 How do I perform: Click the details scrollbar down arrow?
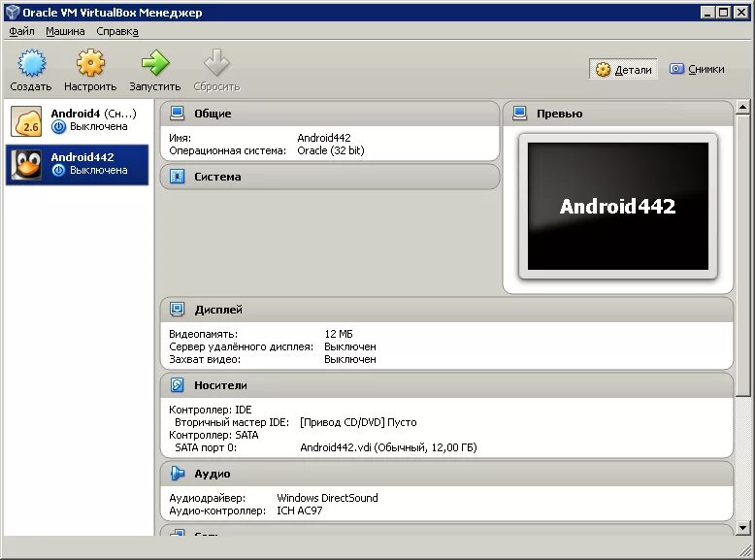tap(743, 528)
